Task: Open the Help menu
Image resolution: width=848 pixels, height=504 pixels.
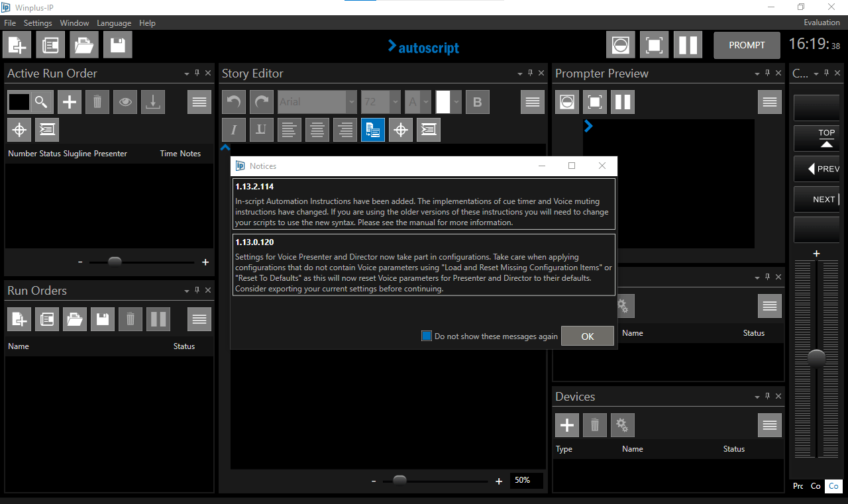Action: [147, 23]
